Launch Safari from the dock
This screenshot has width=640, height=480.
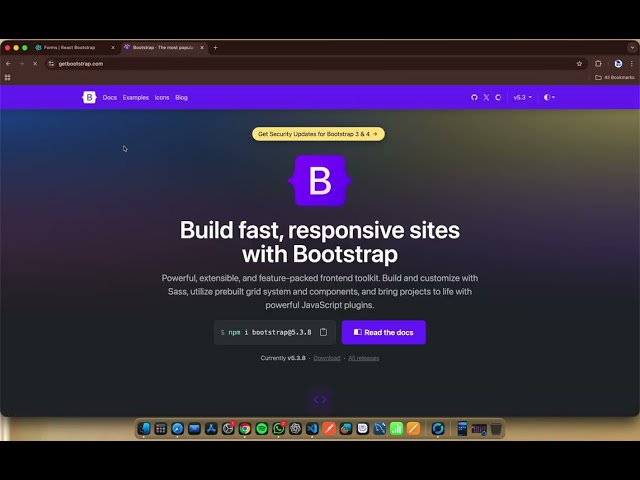[x=178, y=429]
